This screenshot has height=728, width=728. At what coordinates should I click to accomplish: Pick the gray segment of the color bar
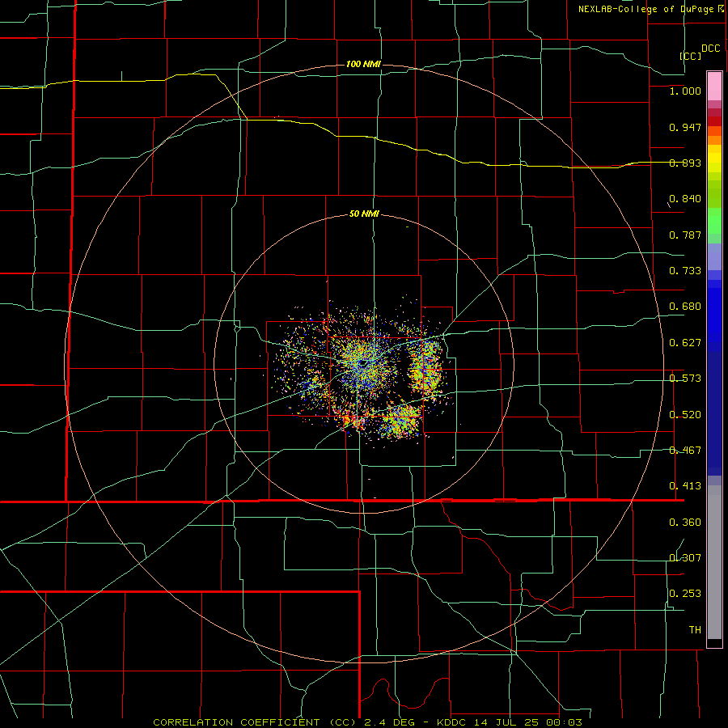(714, 562)
